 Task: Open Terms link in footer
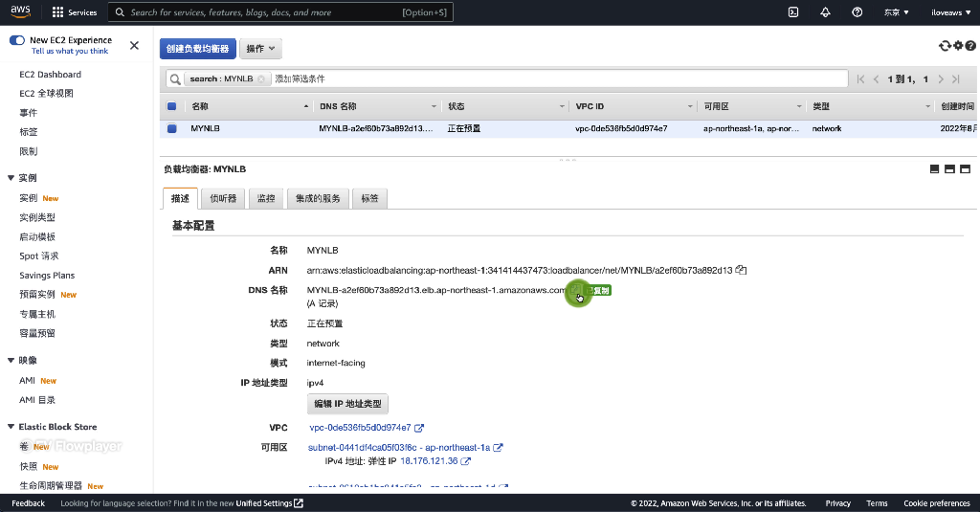coord(877,503)
